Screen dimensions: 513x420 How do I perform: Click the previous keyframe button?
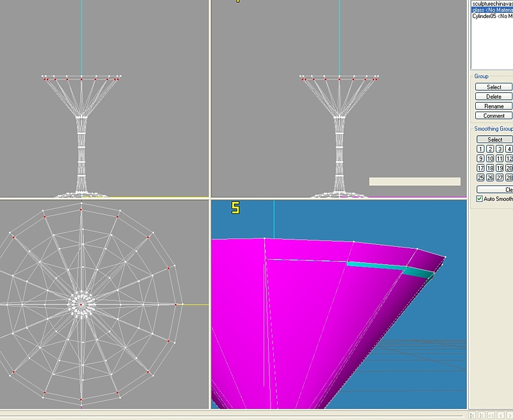tap(482, 416)
